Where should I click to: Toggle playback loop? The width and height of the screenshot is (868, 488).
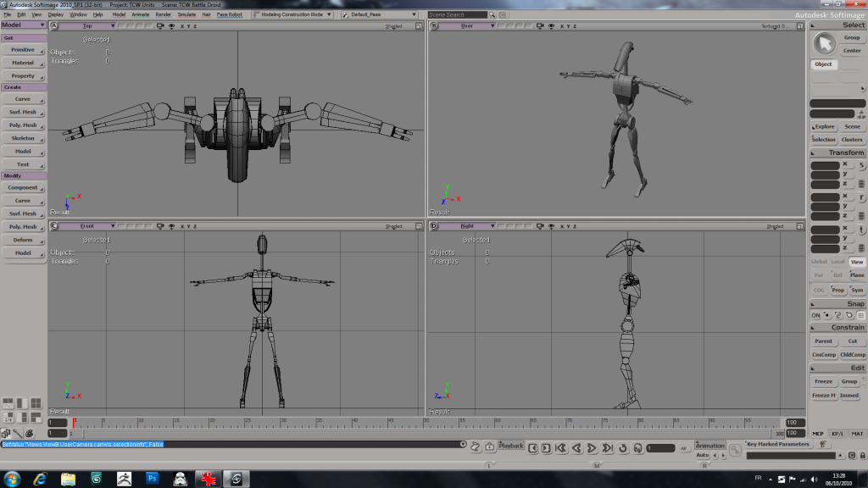(623, 448)
